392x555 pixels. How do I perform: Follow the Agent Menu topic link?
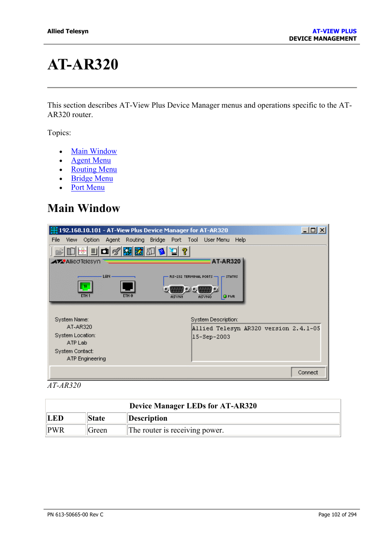click(91, 160)
